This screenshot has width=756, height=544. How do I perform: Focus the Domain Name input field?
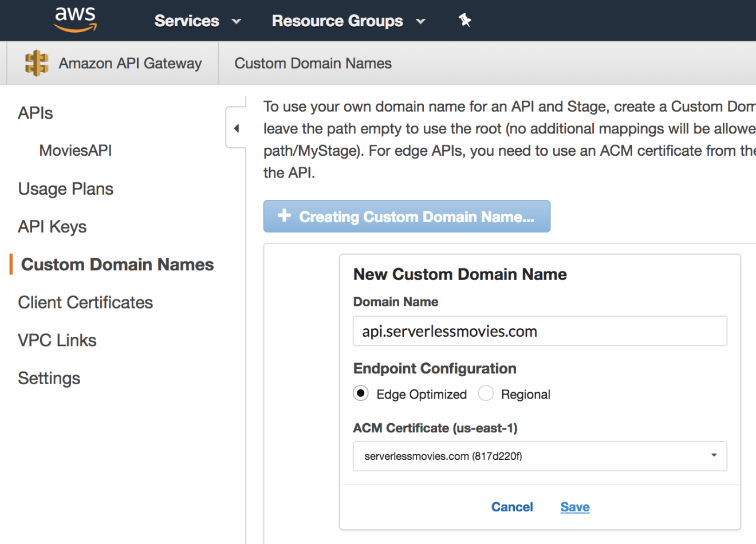[x=540, y=331]
